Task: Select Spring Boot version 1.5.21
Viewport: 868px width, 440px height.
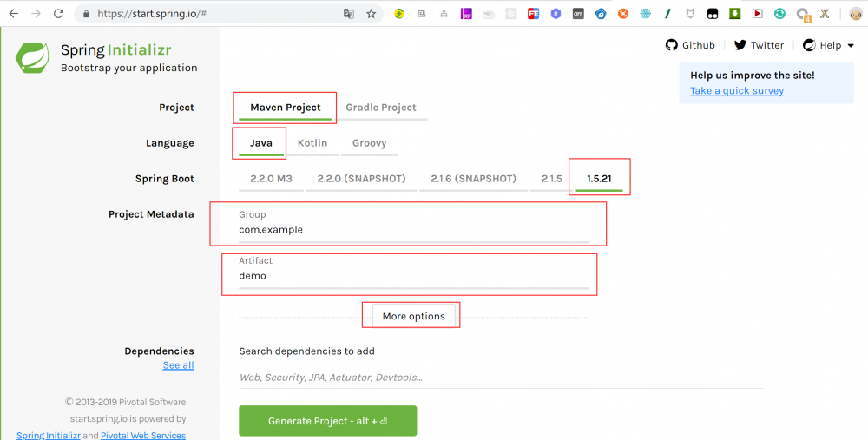Action: [599, 179]
